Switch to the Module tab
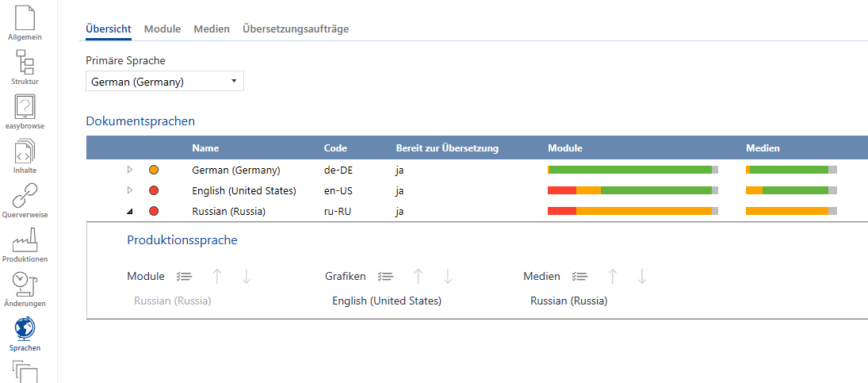Image resolution: width=868 pixels, height=383 pixels. pyautogui.click(x=163, y=29)
